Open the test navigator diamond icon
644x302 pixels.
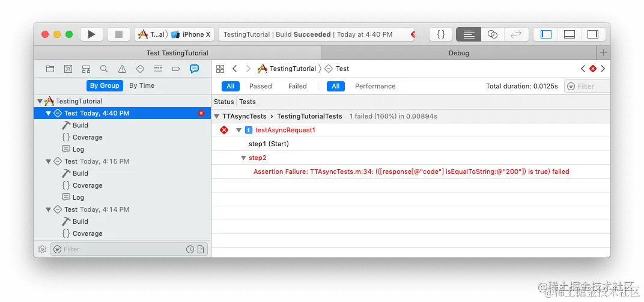tap(140, 69)
